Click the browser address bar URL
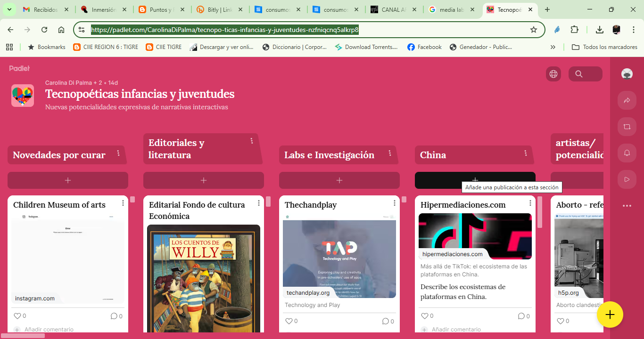The image size is (644, 339). (224, 29)
